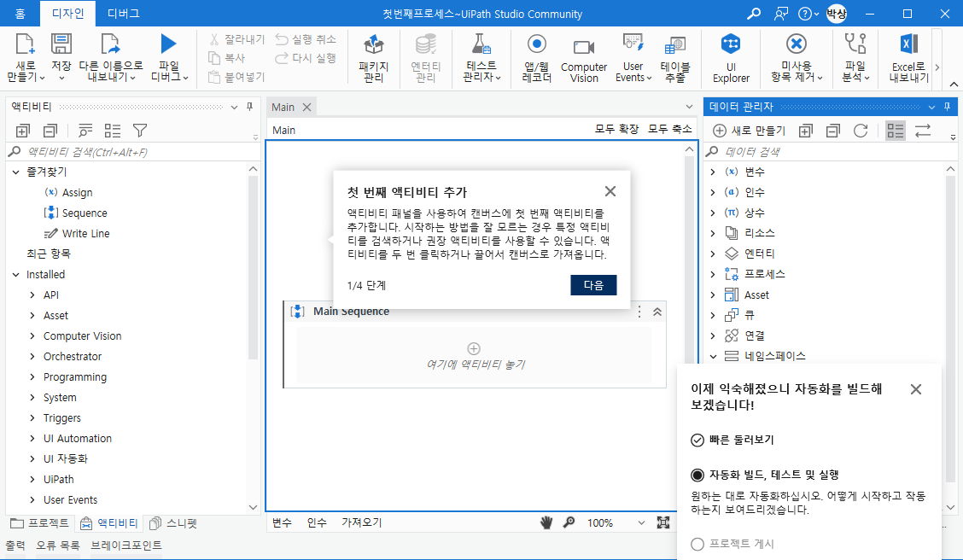Click Main Sequence three-dot options
This screenshot has height=560, width=963.
639,312
